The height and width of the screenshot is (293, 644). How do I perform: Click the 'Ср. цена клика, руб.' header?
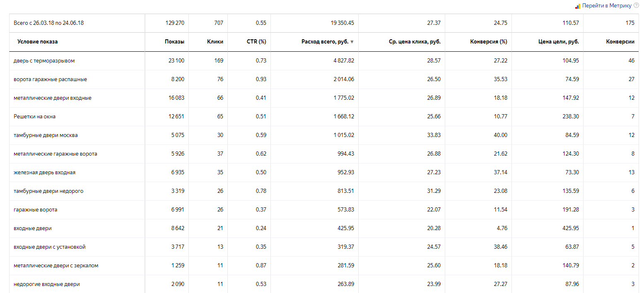pyautogui.click(x=415, y=42)
